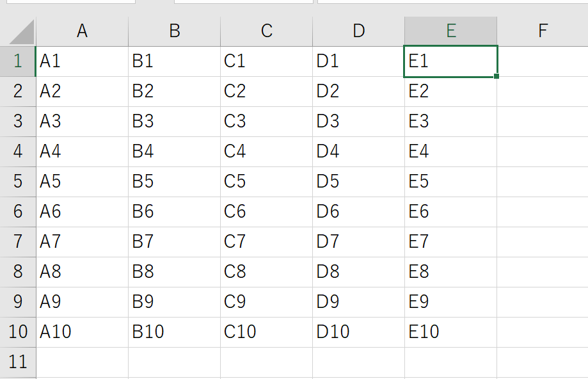Screen dimensions: 588x379
Task: Select cell containing E10
Action: point(450,332)
